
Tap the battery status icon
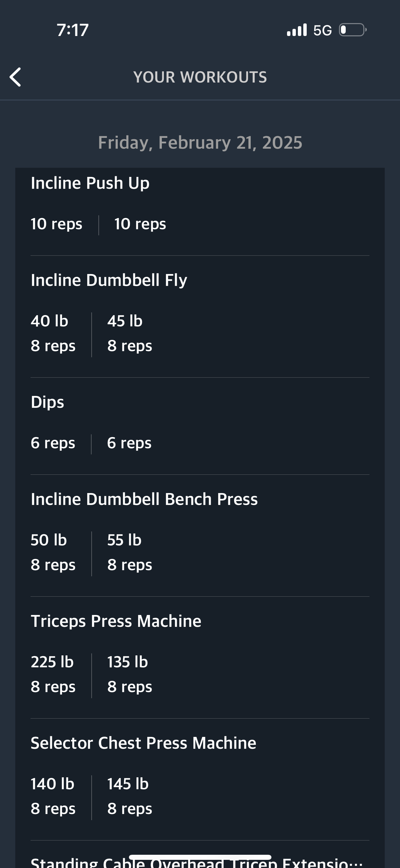(x=353, y=30)
